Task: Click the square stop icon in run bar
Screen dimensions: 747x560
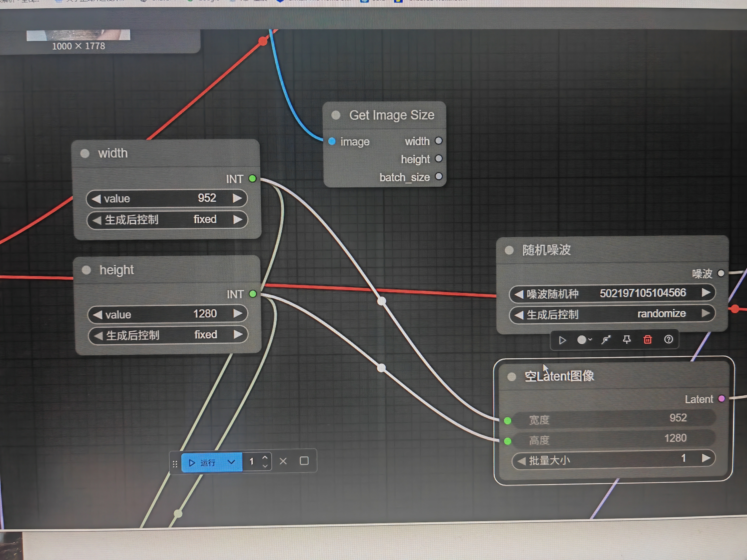Action: coord(304,461)
